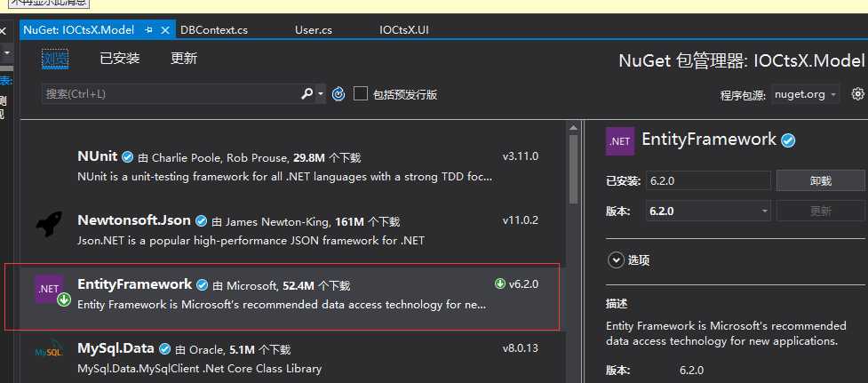The height and width of the screenshot is (383, 868).
Task: Click verified badge in EntityFramework details header
Action: [788, 140]
